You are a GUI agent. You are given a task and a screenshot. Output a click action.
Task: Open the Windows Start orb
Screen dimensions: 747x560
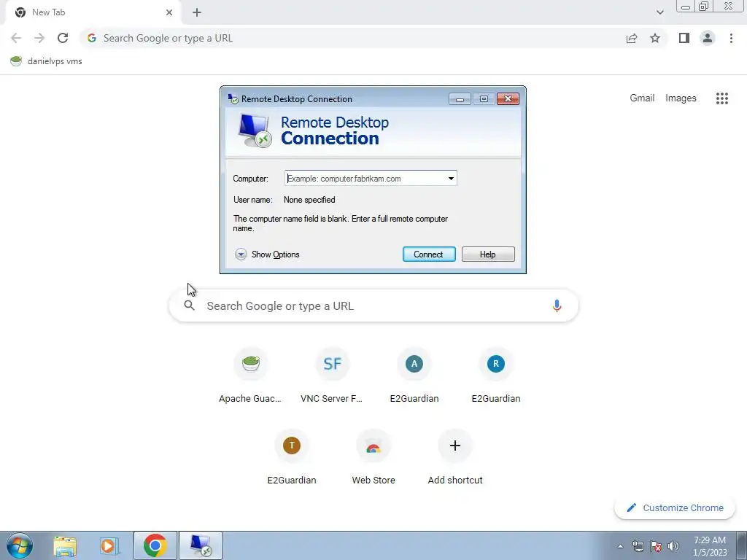(x=20, y=545)
